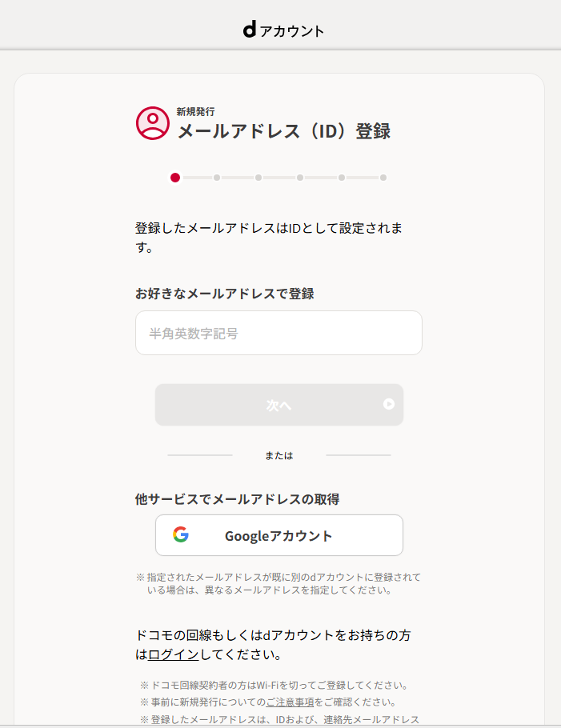Image resolution: width=561 pixels, height=728 pixels.
Task: Open the ログイン link
Action: (174, 655)
